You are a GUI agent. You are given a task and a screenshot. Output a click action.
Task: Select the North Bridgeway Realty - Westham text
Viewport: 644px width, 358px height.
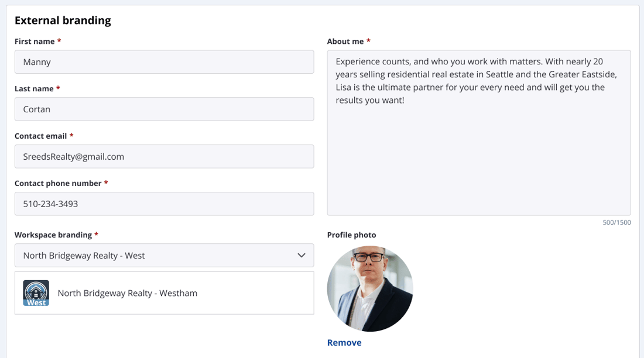(127, 293)
